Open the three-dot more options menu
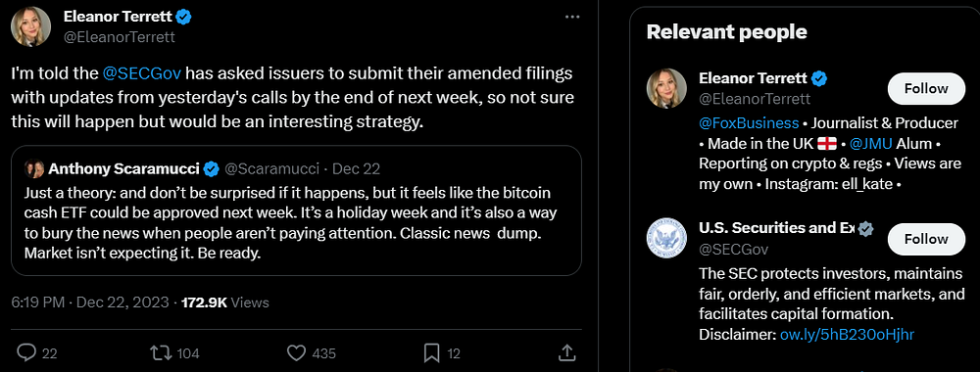 click(572, 17)
